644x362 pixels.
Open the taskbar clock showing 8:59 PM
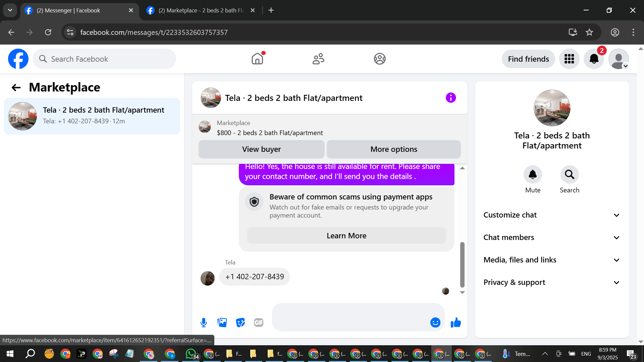(x=607, y=354)
